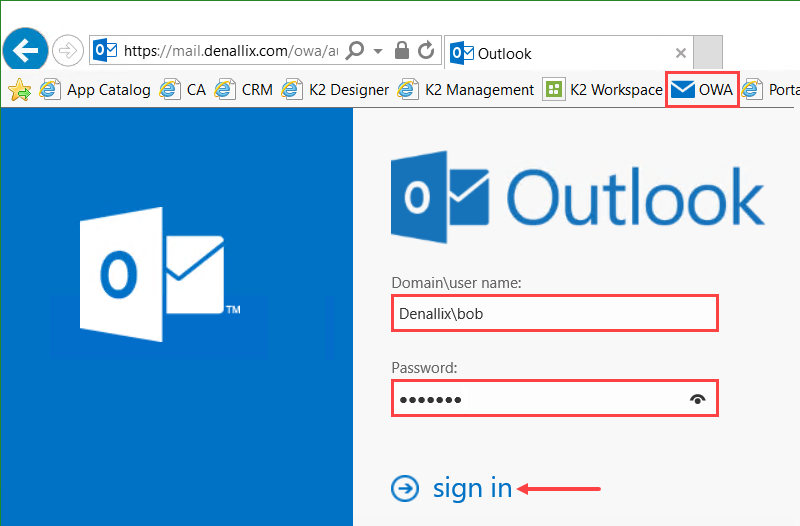
Task: Focus the Password input field
Action: (x=555, y=398)
